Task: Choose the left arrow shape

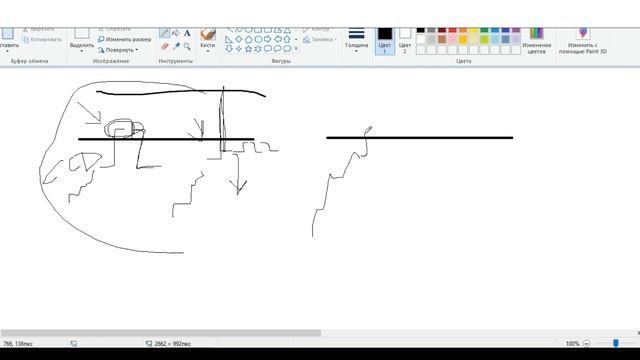Action: (278, 40)
